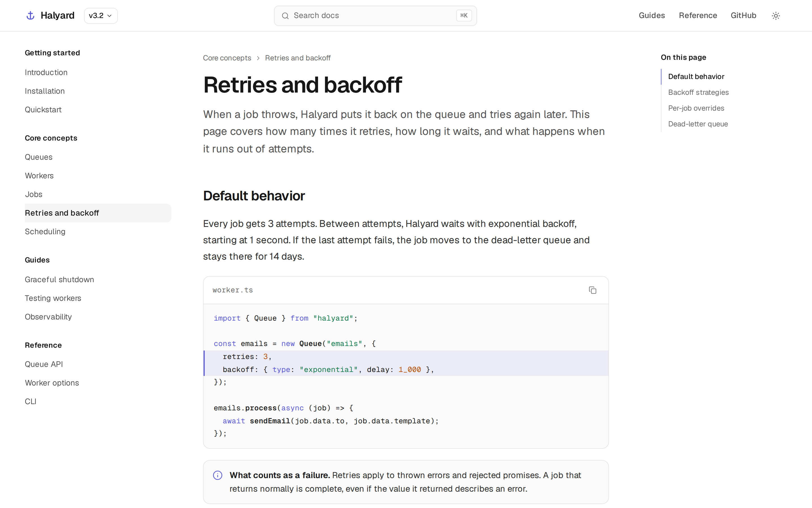Click the ⌘K shortcut badge
Image resolution: width=812 pixels, height=508 pixels.
tap(464, 16)
